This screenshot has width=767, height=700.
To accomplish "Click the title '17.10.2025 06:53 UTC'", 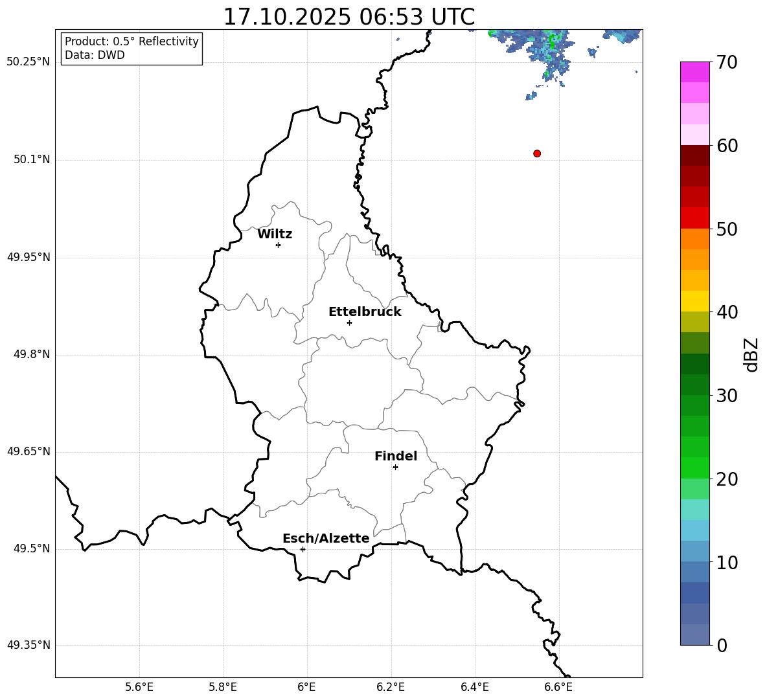I will coord(349,17).
